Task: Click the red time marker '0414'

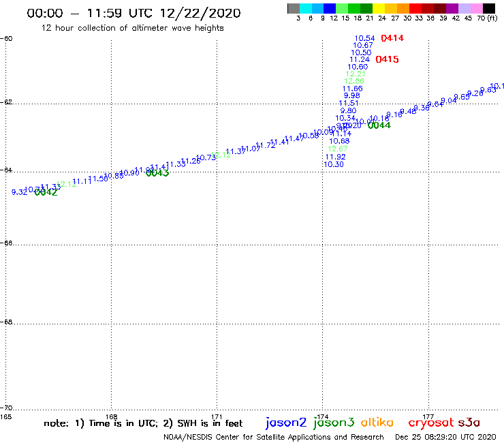Action: 392,38
